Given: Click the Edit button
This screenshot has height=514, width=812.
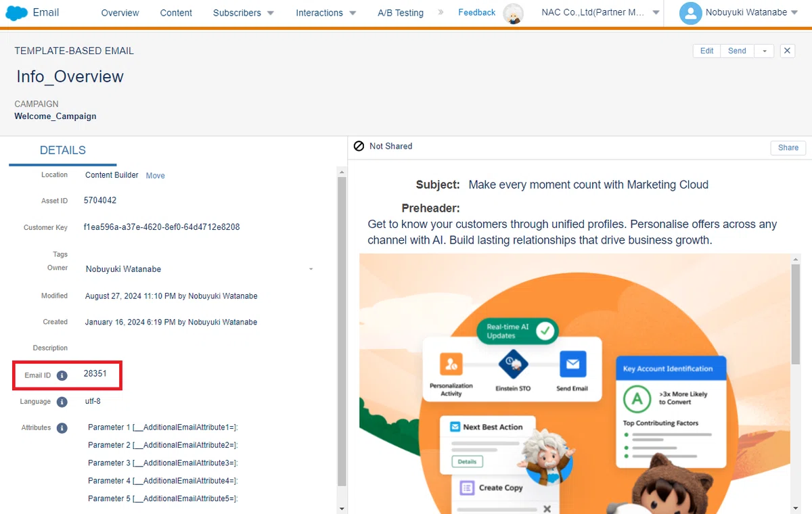Looking at the screenshot, I should pos(706,51).
